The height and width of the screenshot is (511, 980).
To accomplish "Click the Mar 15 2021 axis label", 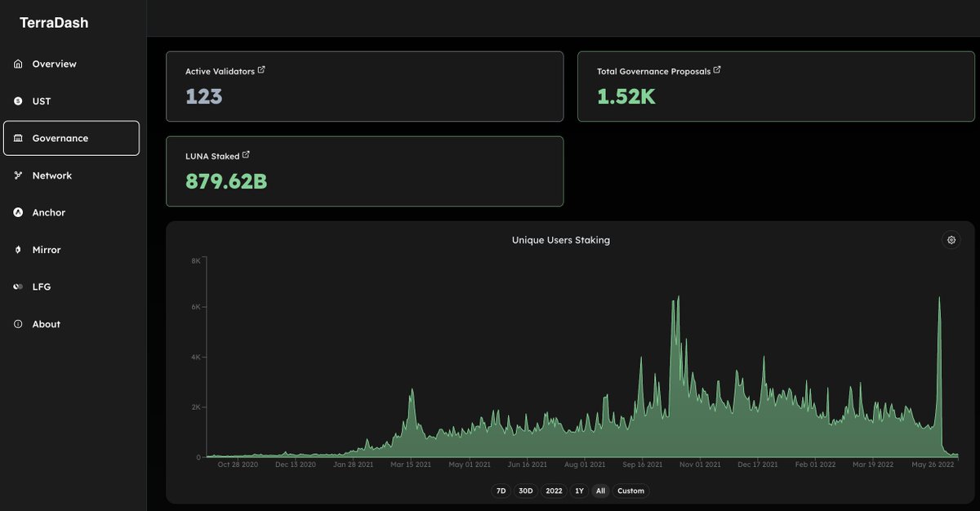I will click(x=411, y=464).
